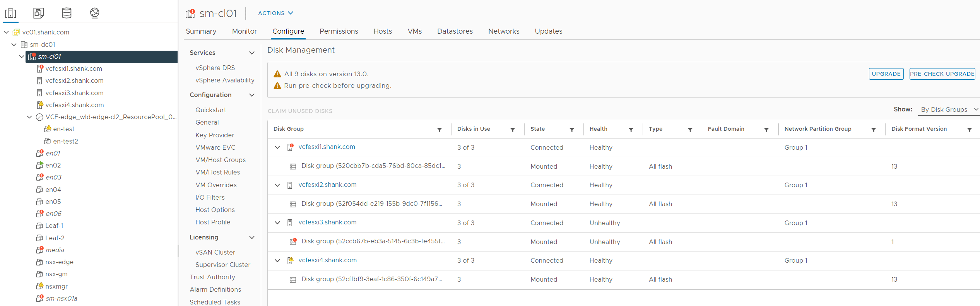Click the UPGRADE button
The image size is (980, 306).
tap(886, 74)
